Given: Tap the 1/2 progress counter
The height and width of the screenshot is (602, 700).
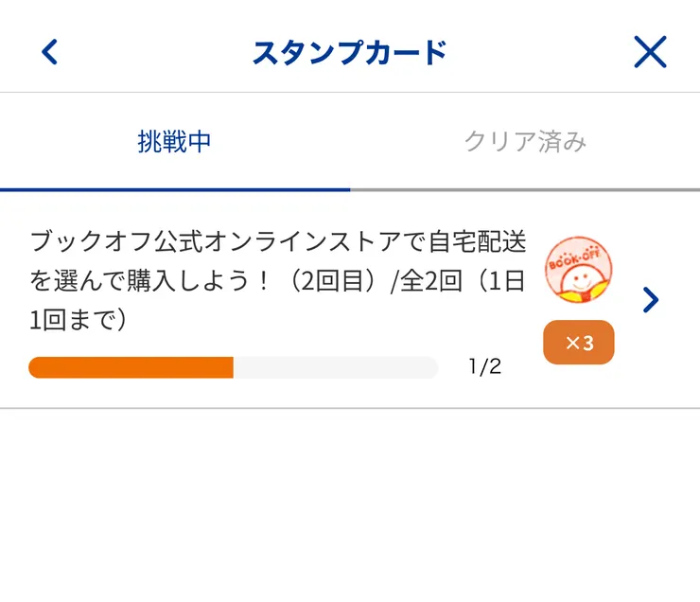Looking at the screenshot, I should (x=484, y=367).
